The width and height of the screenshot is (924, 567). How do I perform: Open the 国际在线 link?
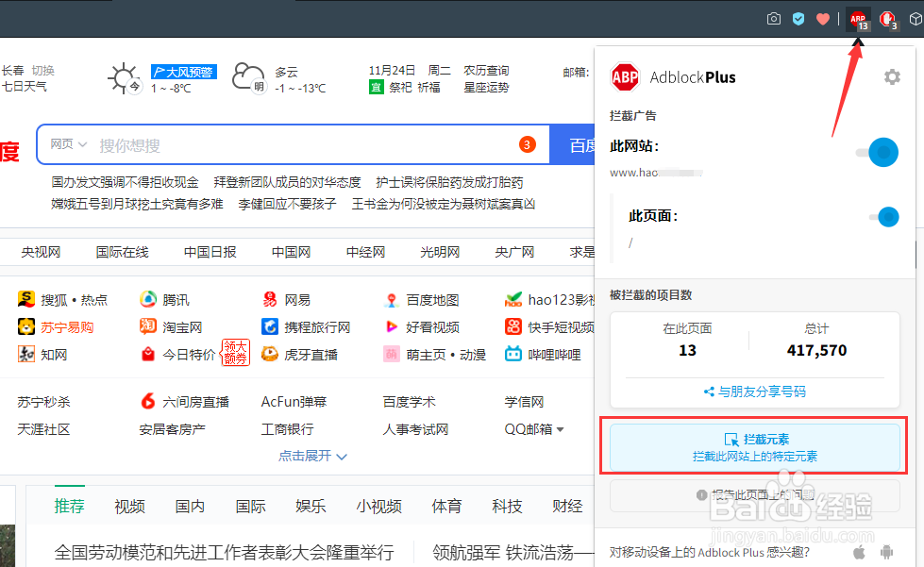pyautogui.click(x=122, y=252)
